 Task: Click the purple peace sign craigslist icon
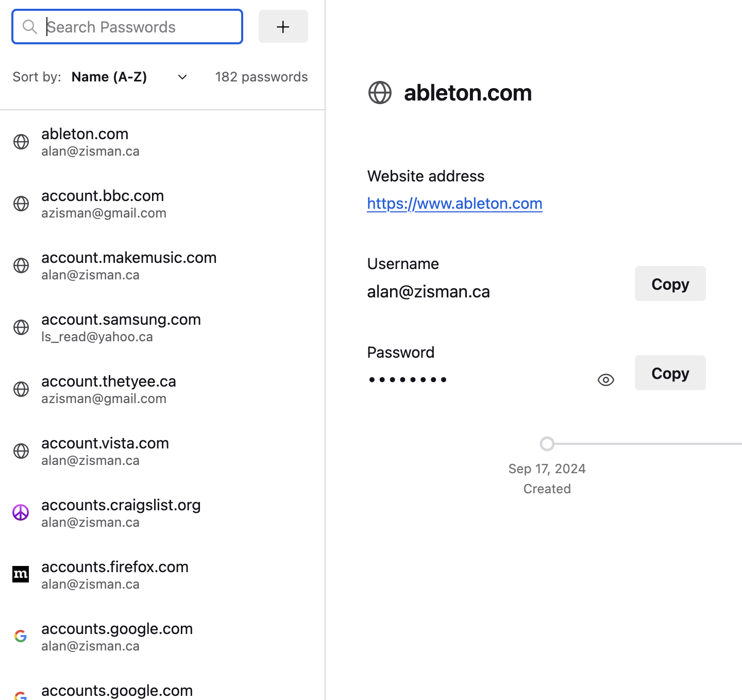(x=21, y=512)
